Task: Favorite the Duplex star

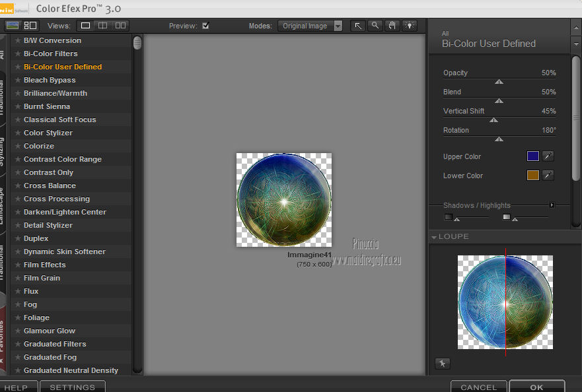Action: click(17, 238)
